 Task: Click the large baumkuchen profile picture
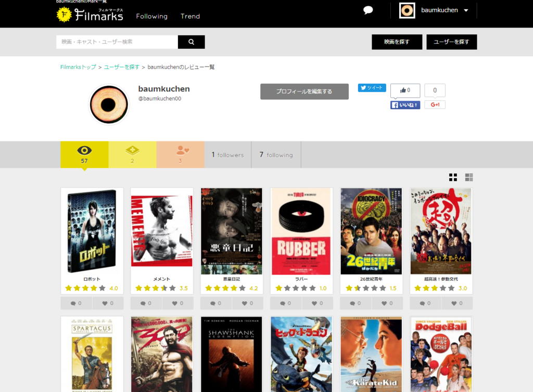pos(109,104)
